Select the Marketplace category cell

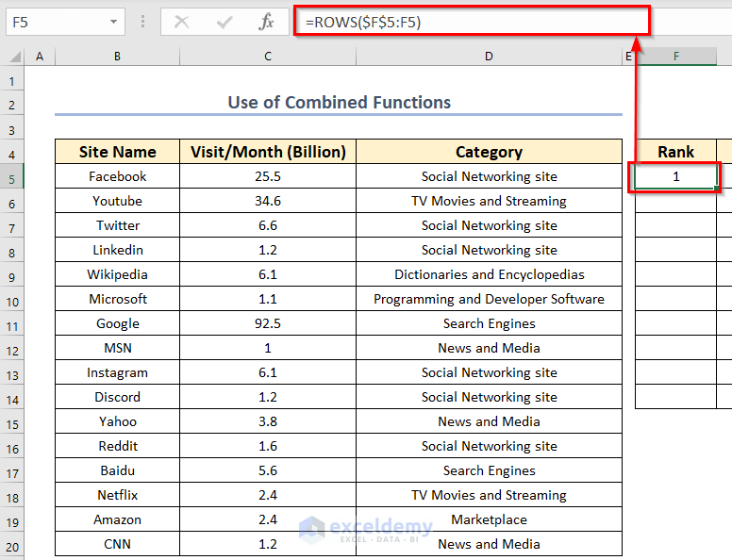tap(489, 519)
